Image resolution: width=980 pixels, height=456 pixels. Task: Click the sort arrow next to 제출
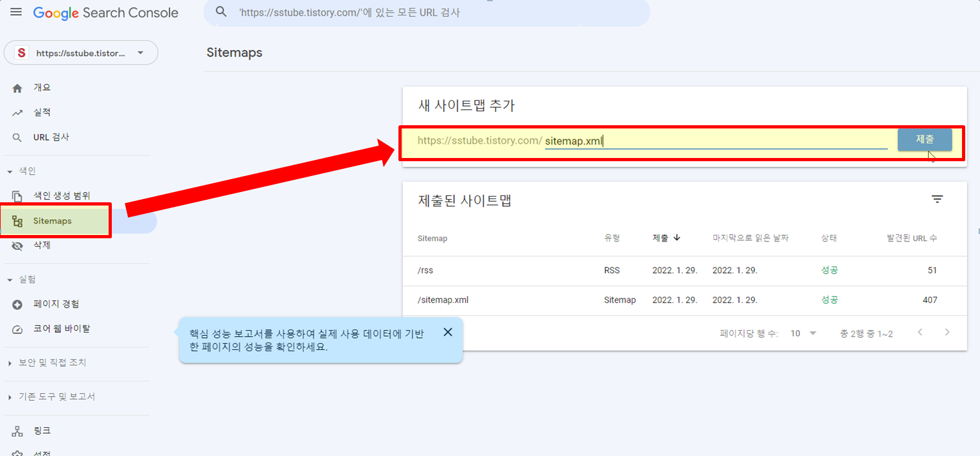pos(677,238)
